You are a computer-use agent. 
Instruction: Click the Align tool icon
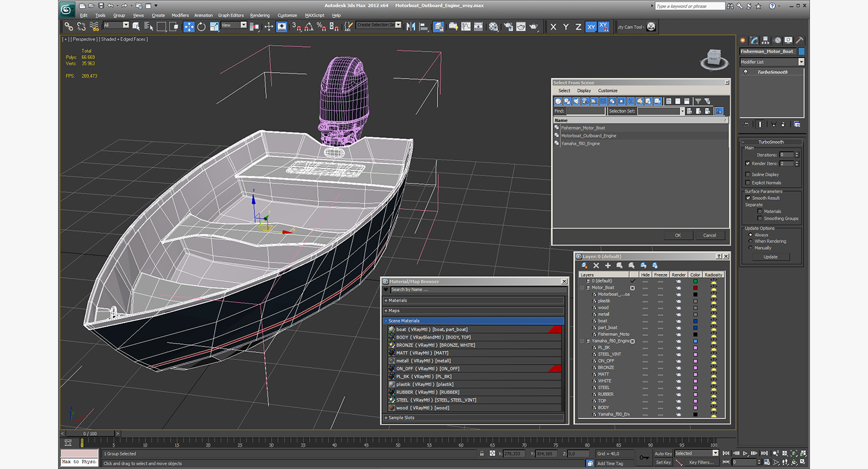[x=423, y=26]
